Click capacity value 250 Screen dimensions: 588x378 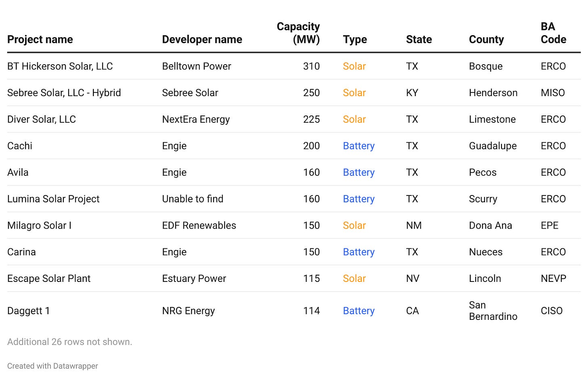click(311, 93)
